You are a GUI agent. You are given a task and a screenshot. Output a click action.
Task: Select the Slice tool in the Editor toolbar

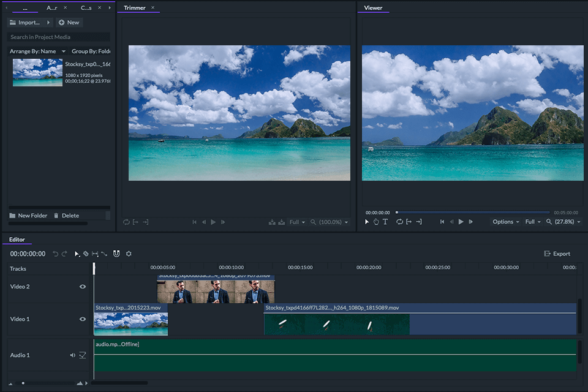(86, 254)
